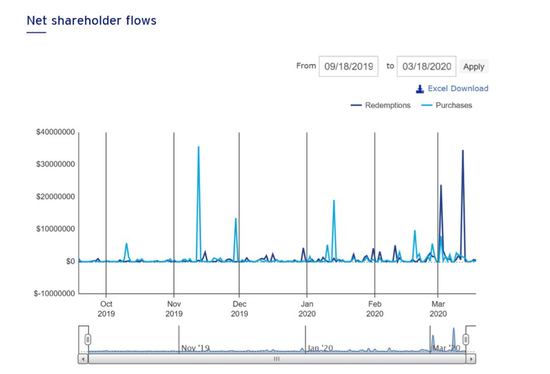Viewport: 550px width, 374px height.
Task: Click the Net shareholder flows heading
Action: (x=92, y=20)
